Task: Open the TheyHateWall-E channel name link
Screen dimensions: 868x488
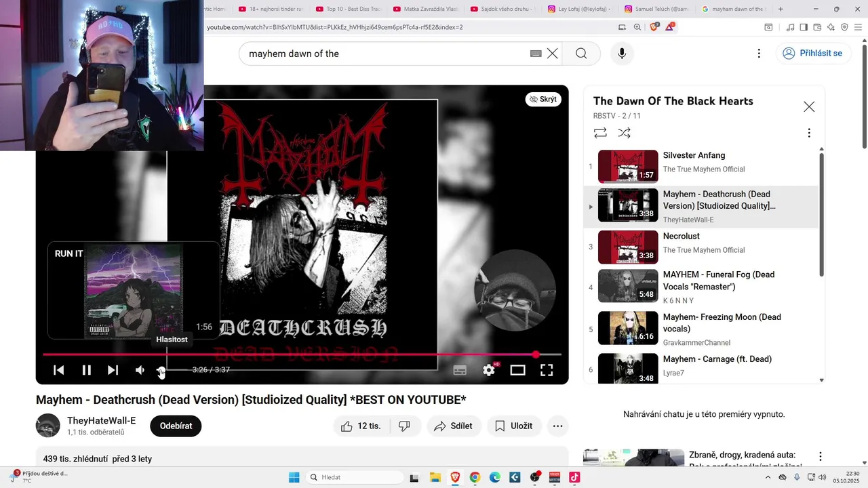Action: tap(101, 420)
